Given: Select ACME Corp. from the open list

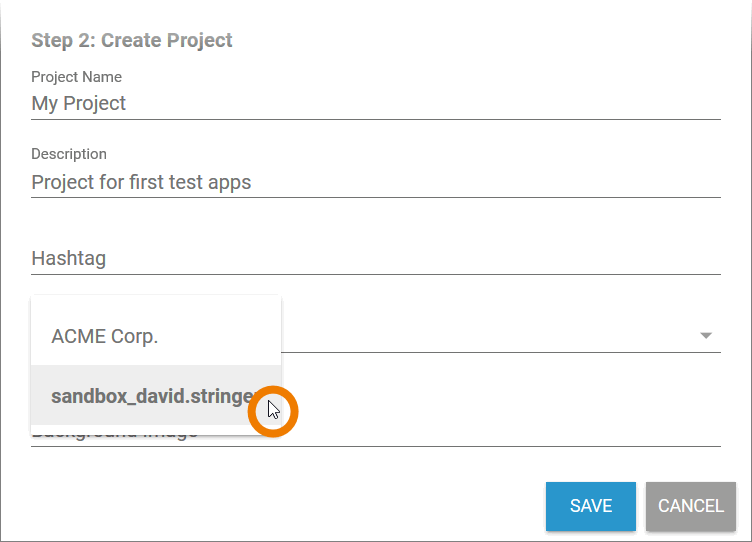Looking at the screenshot, I should tap(105, 337).
